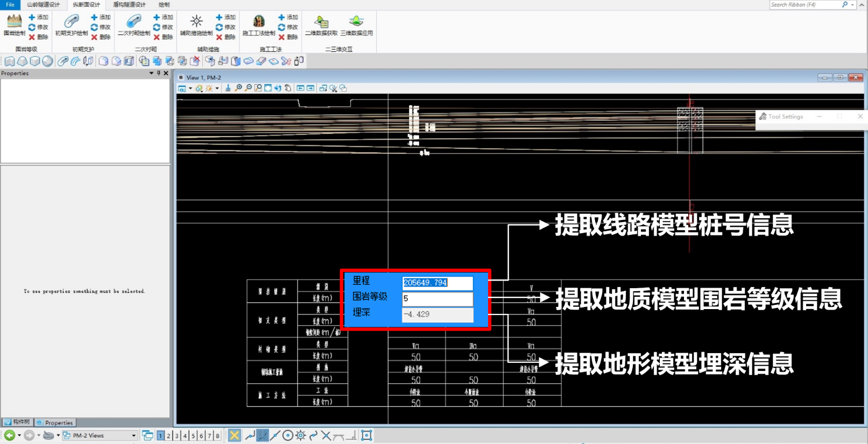Toggle view number 5 on

(x=193, y=436)
